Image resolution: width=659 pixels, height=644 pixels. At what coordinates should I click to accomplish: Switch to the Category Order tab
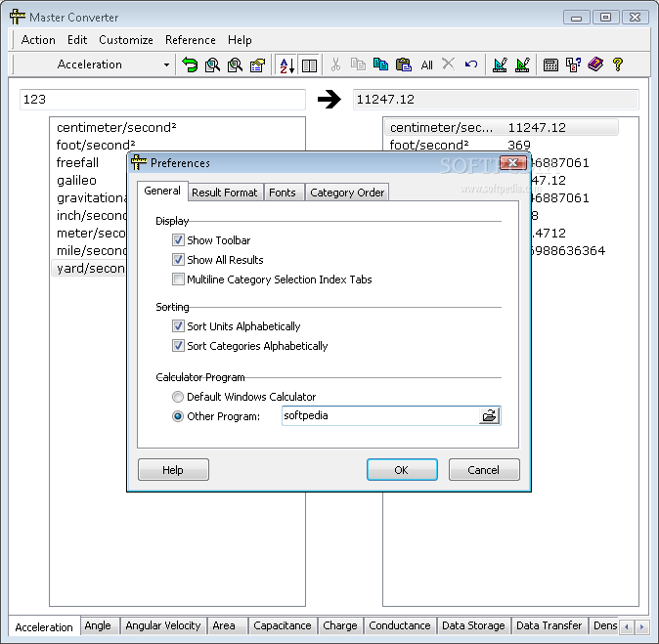347,193
